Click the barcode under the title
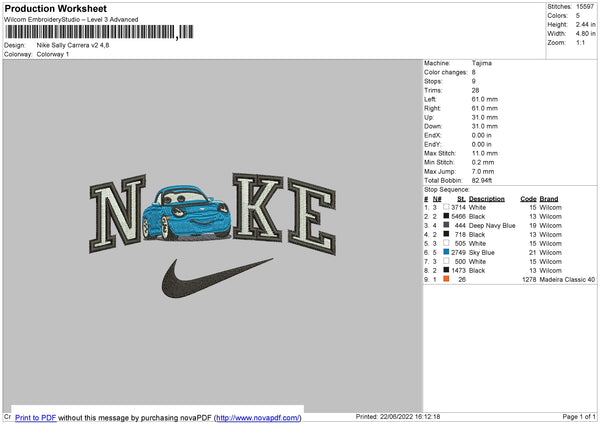 [x=99, y=32]
